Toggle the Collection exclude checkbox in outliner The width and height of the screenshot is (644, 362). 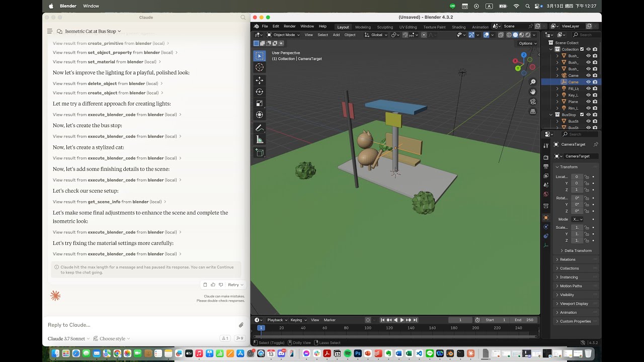[x=582, y=49]
